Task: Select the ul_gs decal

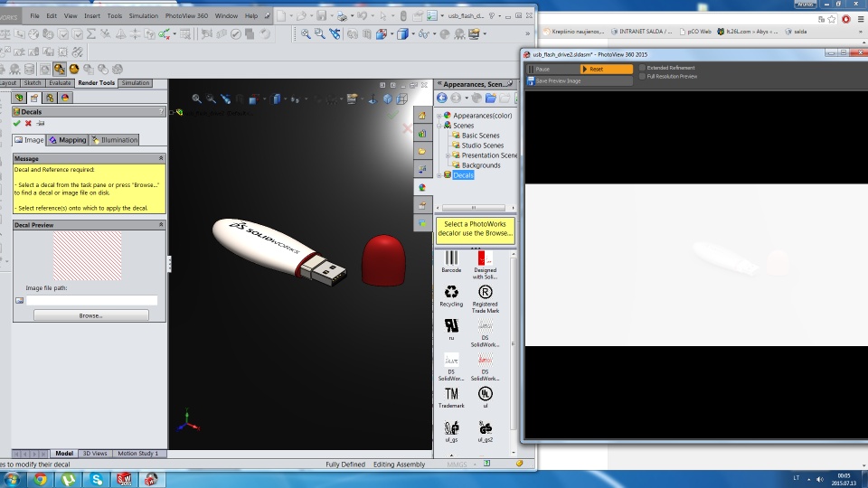Action: [451, 427]
